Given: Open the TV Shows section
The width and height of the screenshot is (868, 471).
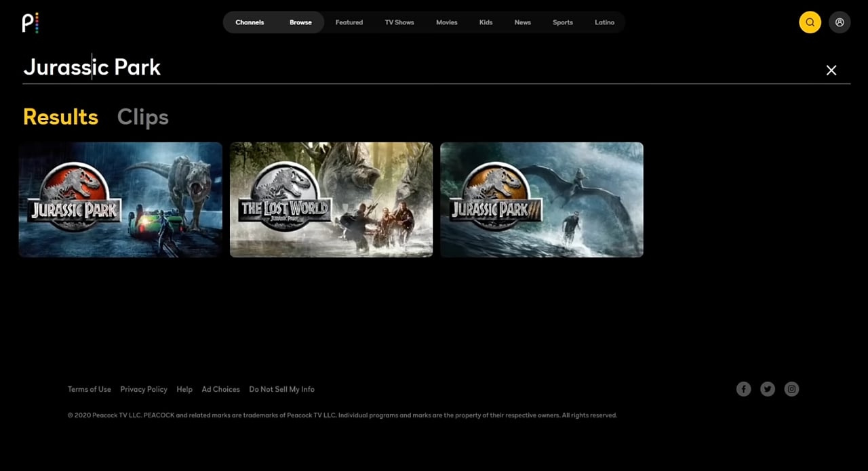Looking at the screenshot, I should [399, 22].
